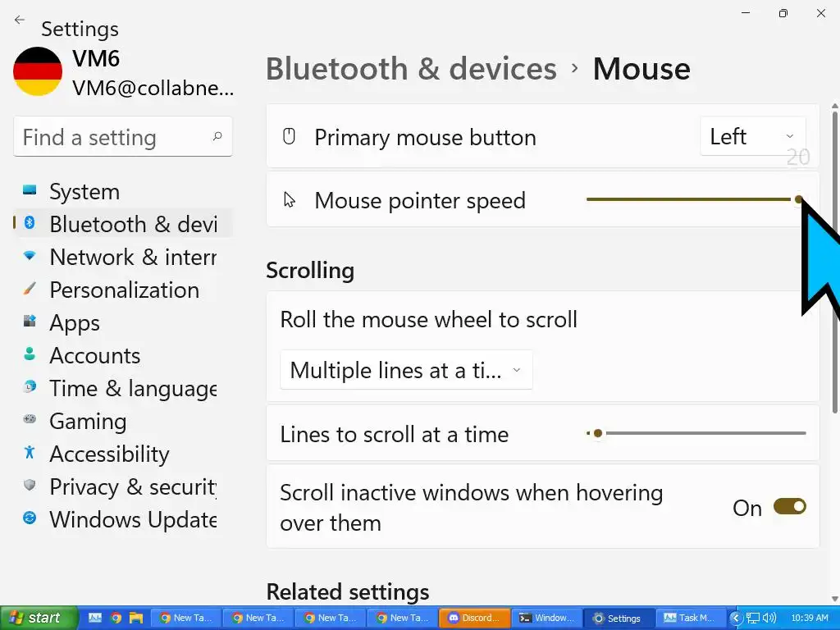
Task: Open the VM6 profile picture
Action: 38,71
